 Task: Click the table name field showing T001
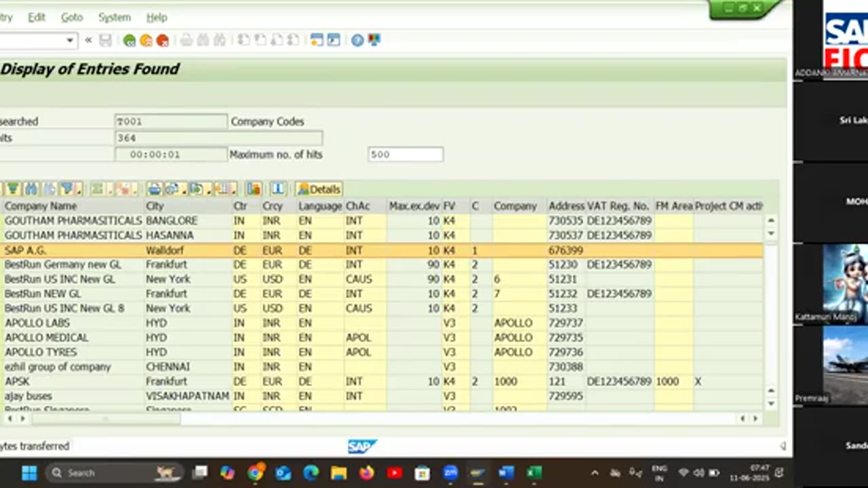coord(171,121)
